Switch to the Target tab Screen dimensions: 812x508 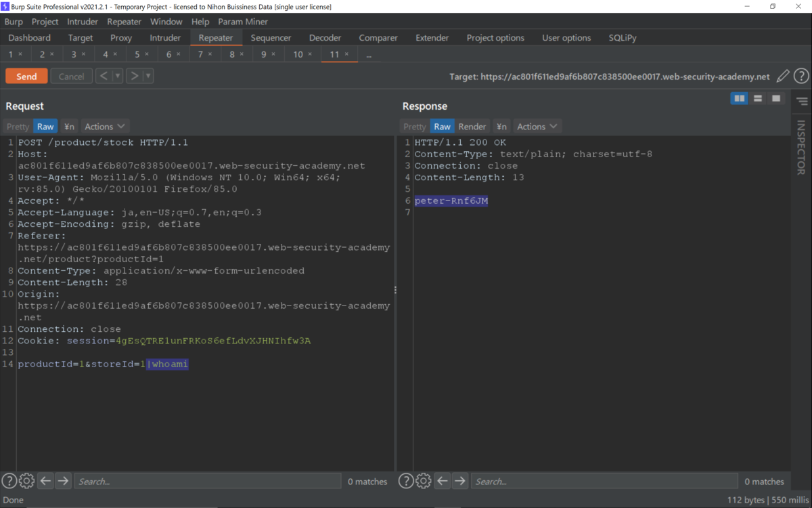[x=81, y=38]
